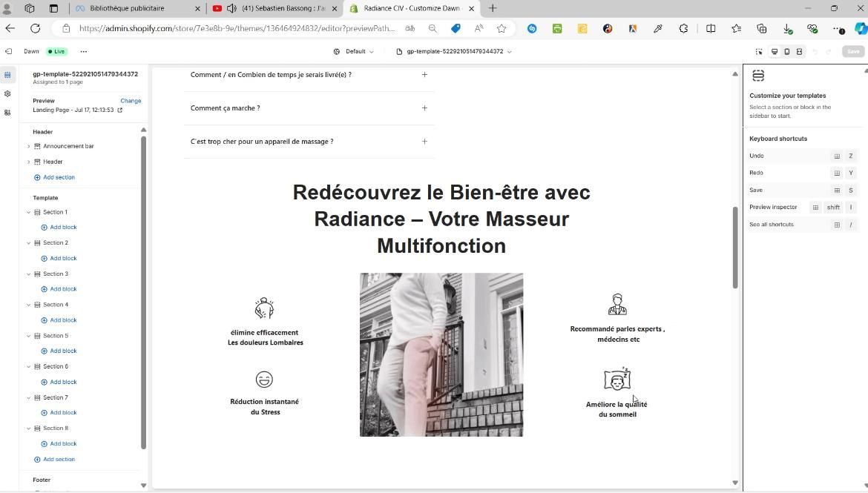
Task: Open the browser profile icon
Action: [7, 8]
